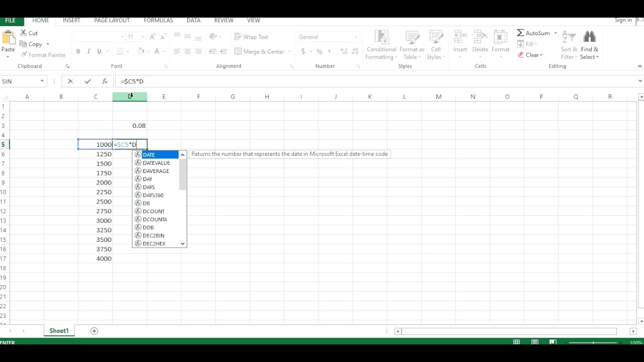Switch to the FORMULAS tab
The width and height of the screenshot is (644, 362).
pos(158,20)
